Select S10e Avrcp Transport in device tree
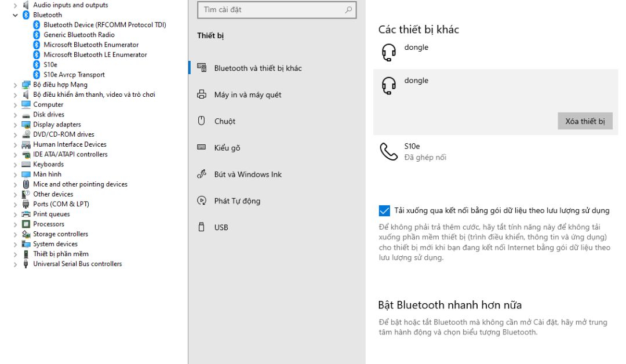The width and height of the screenshot is (626, 364). [74, 75]
